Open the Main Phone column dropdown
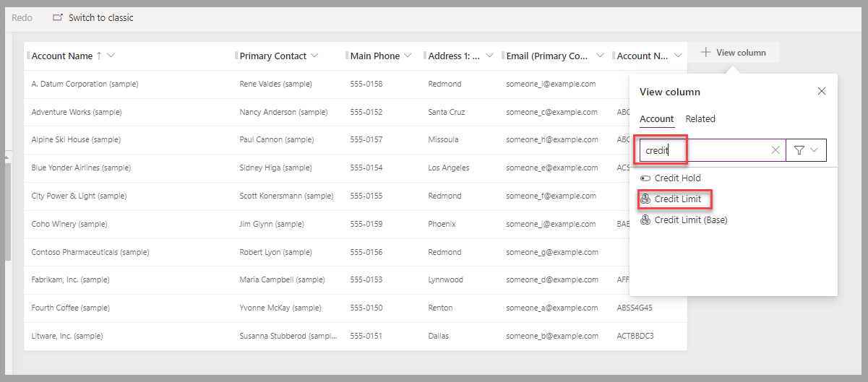Viewport: 868px width, 382px height. 408,56
